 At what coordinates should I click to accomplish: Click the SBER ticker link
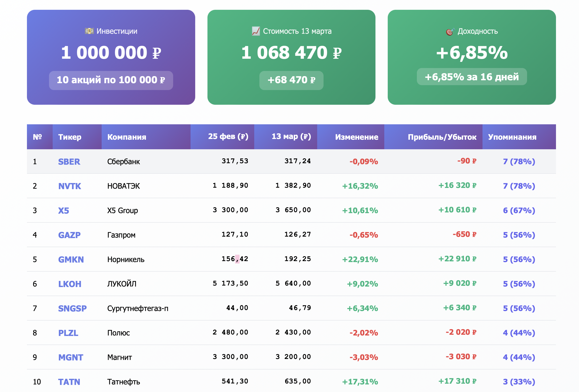(x=69, y=161)
